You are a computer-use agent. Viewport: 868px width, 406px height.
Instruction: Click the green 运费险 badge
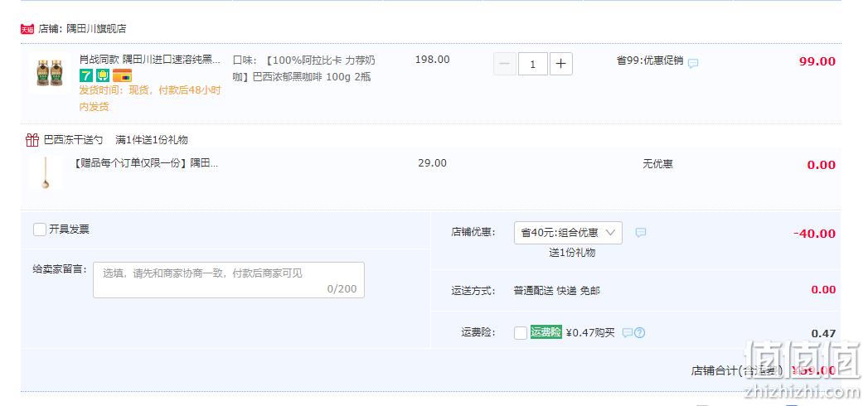click(x=546, y=332)
